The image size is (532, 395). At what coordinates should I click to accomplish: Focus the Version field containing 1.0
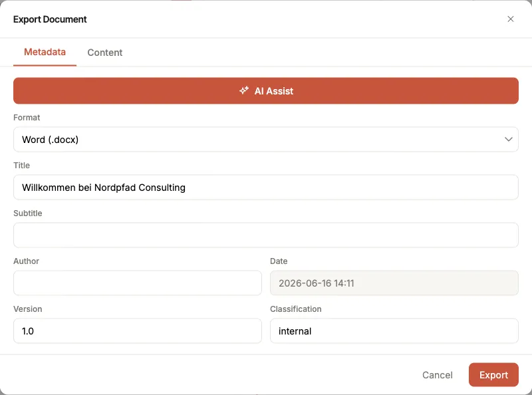coord(138,331)
